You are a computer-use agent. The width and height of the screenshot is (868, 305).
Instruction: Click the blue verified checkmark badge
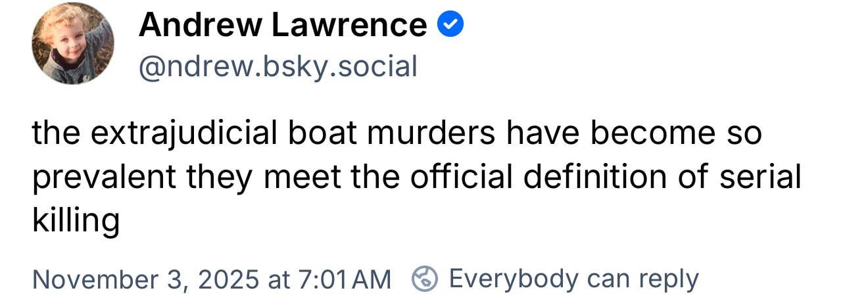click(451, 24)
